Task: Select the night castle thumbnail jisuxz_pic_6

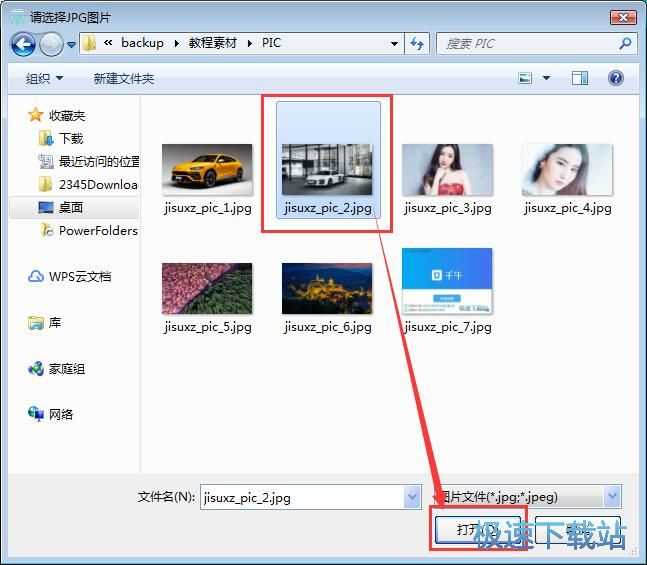Action: click(x=327, y=288)
